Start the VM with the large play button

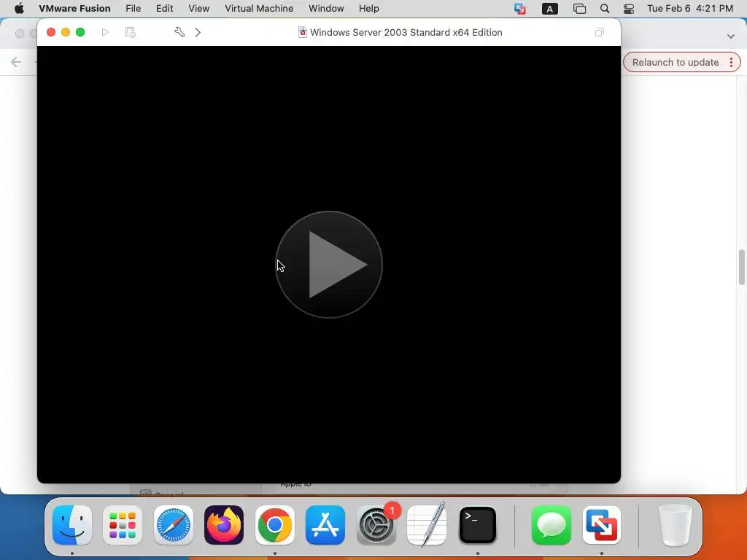pyautogui.click(x=329, y=264)
